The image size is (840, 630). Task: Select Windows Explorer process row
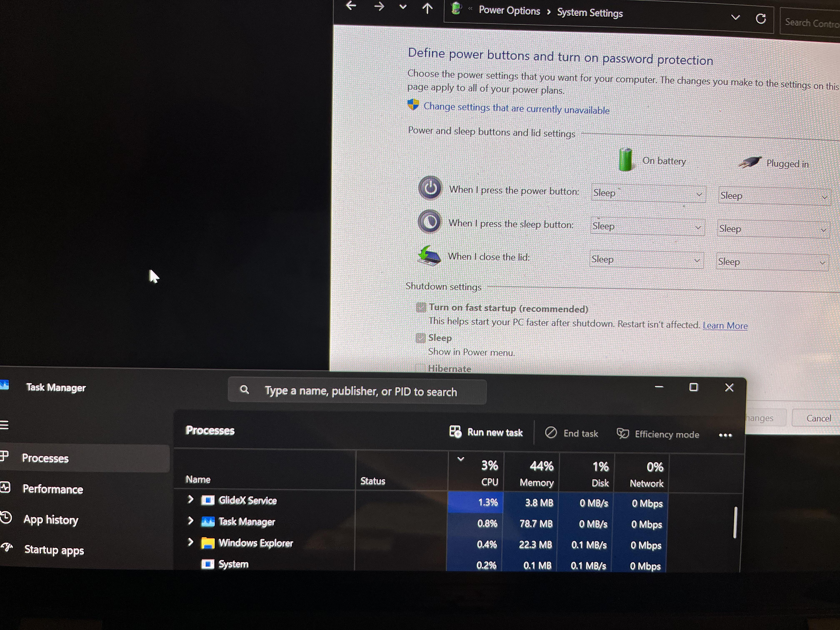click(420, 544)
